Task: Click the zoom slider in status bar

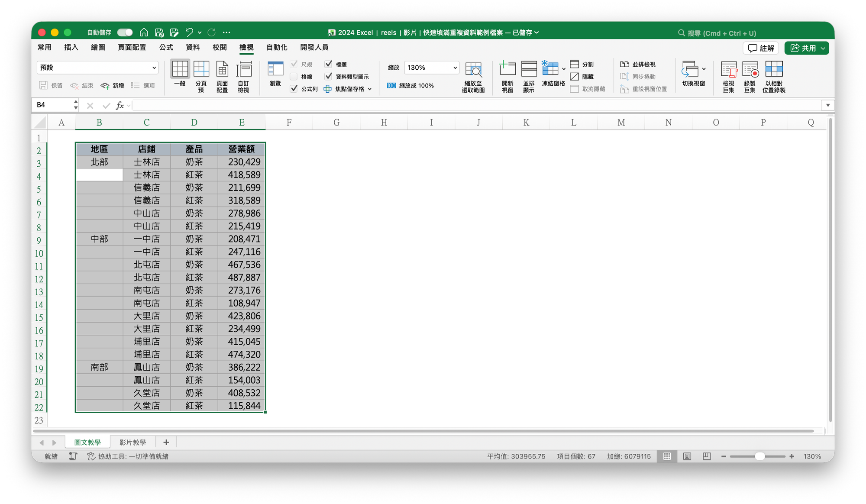Action: (x=759, y=456)
